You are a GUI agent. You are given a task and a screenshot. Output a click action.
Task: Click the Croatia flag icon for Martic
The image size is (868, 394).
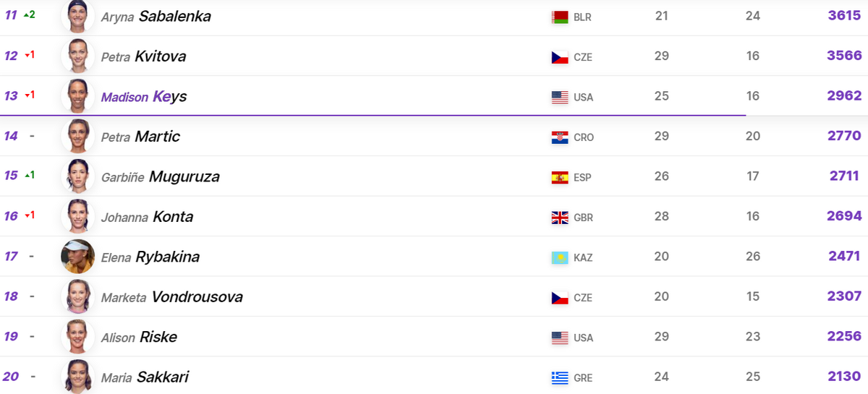click(x=560, y=137)
